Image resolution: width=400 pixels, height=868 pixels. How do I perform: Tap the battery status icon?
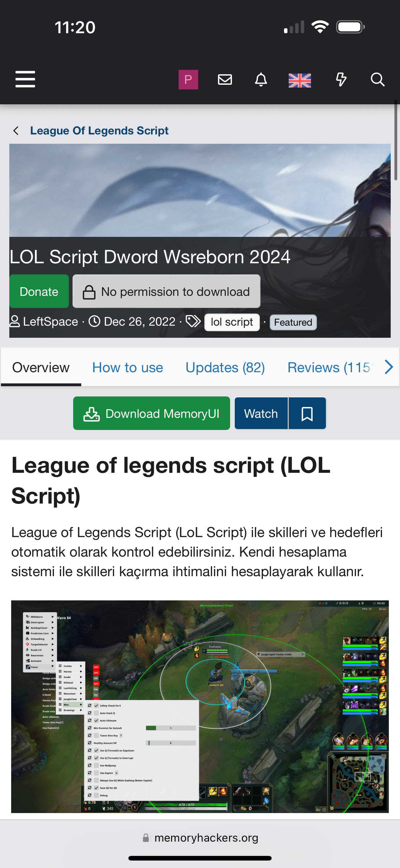point(350,27)
